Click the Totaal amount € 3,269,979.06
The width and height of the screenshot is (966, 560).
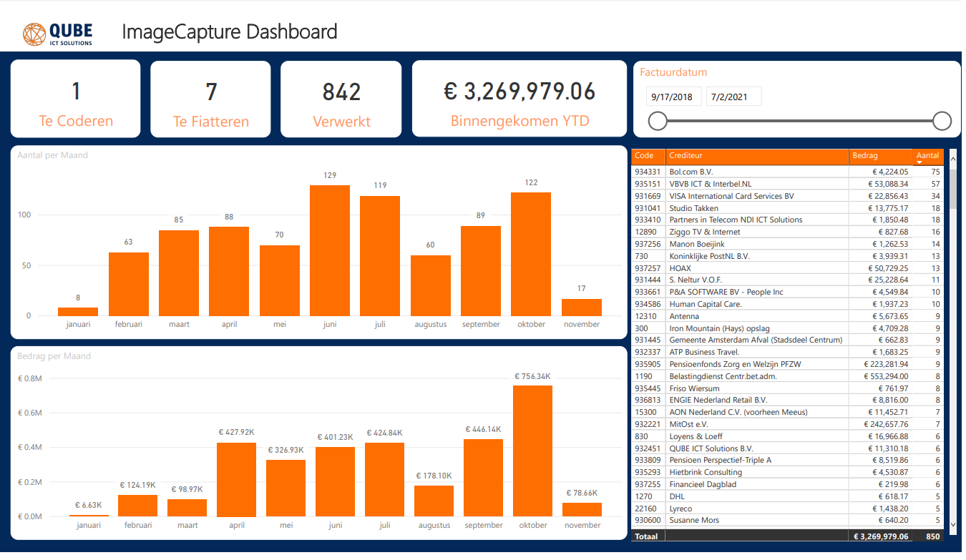[881, 536]
